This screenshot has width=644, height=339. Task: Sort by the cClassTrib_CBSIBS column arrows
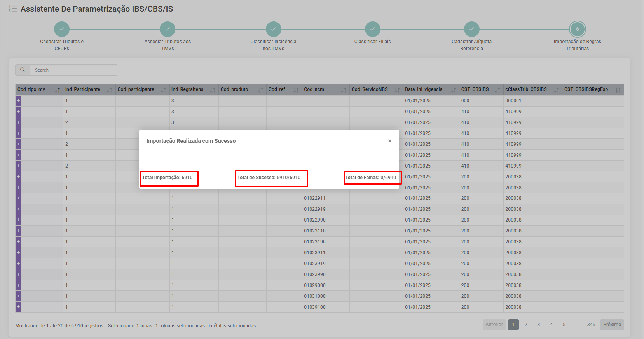[556, 90]
